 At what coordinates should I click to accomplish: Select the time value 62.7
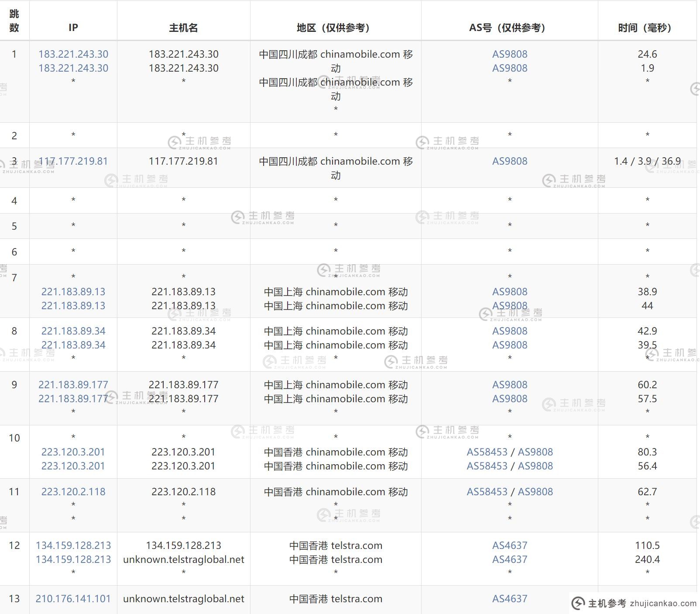pos(647,492)
